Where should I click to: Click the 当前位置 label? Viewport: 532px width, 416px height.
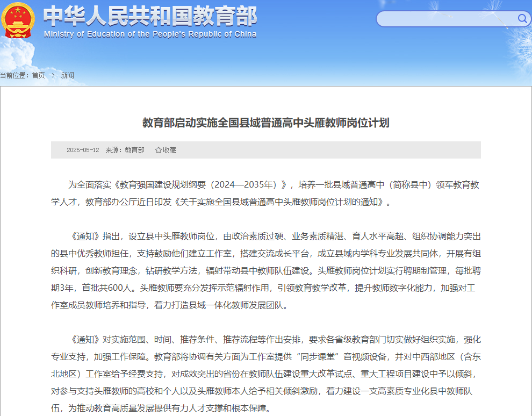15,75
